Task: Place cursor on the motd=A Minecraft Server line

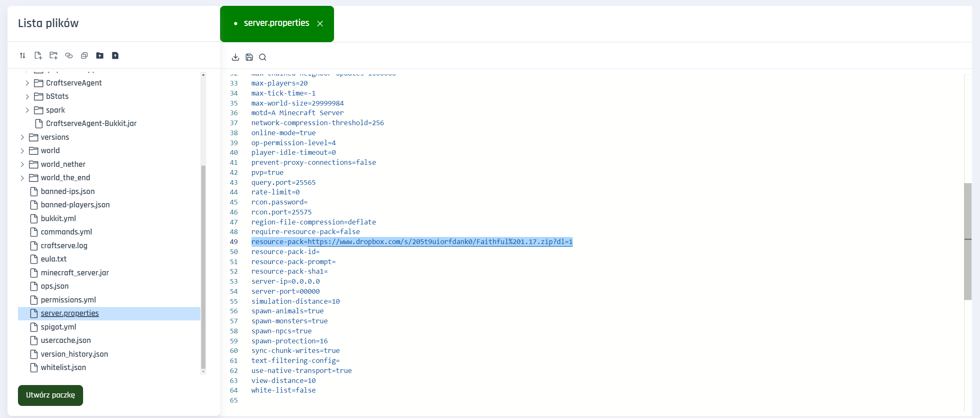Action: 297,113
